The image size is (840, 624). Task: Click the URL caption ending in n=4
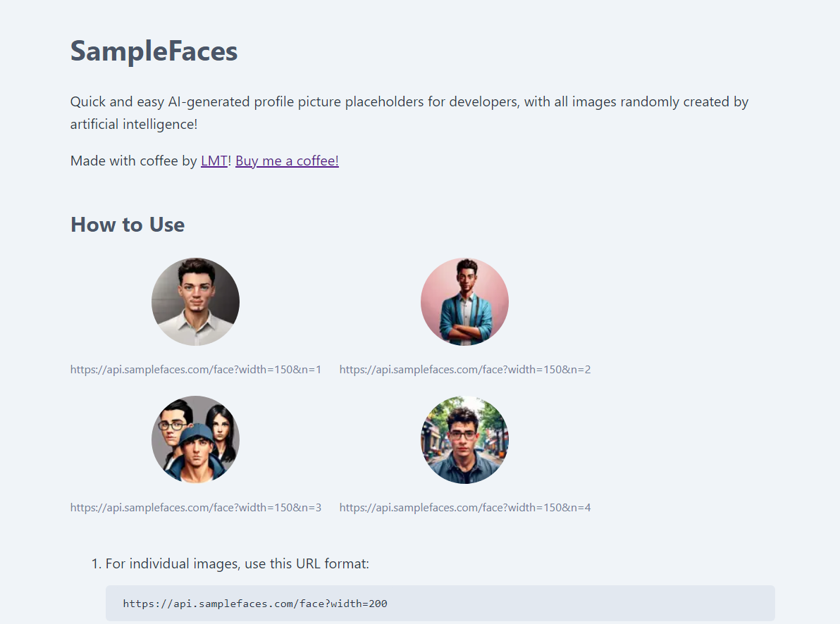click(464, 507)
